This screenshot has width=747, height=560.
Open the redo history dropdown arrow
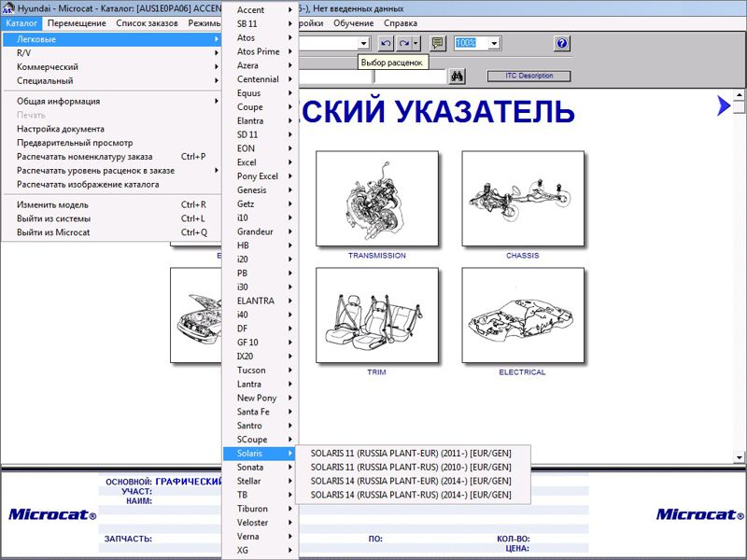click(x=416, y=43)
